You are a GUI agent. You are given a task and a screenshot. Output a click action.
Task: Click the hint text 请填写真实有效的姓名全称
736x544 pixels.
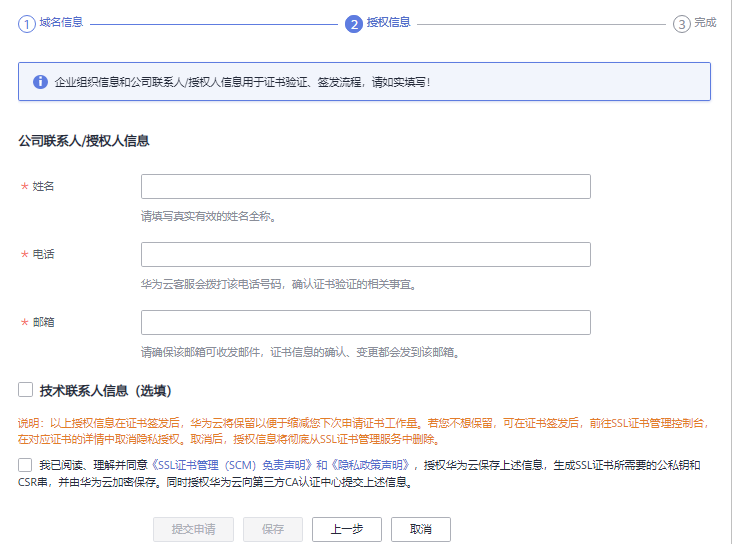point(208,216)
